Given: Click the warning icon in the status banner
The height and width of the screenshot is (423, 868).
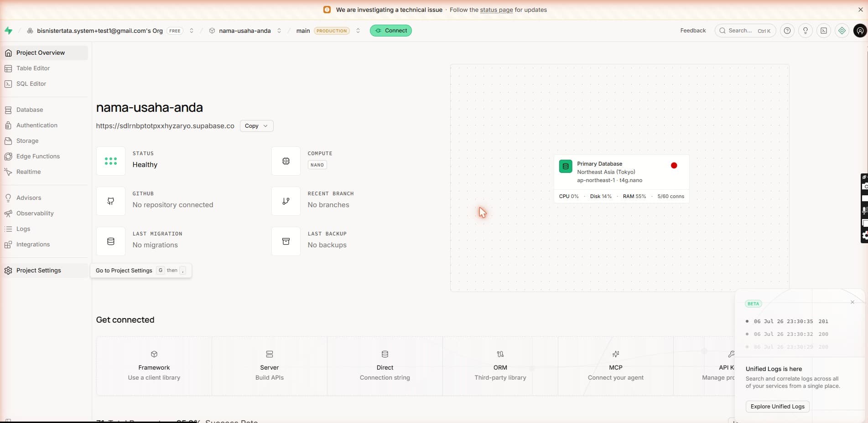Looking at the screenshot, I should click(x=327, y=10).
